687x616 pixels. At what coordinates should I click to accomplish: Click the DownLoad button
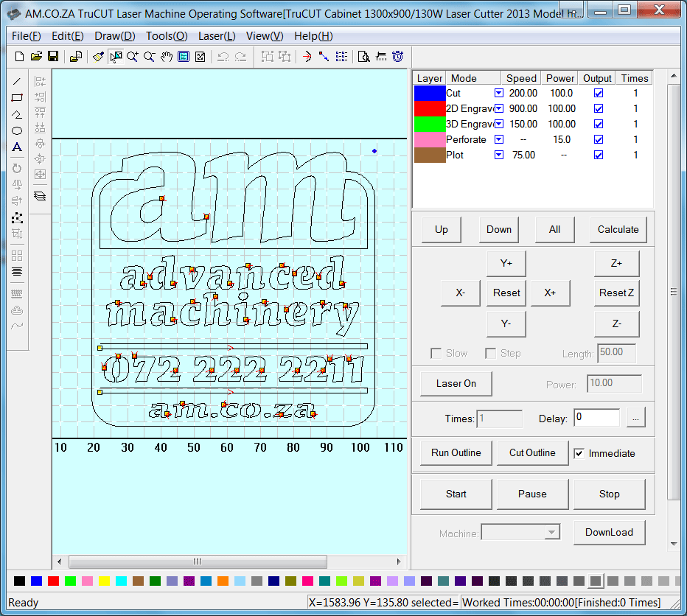(609, 532)
